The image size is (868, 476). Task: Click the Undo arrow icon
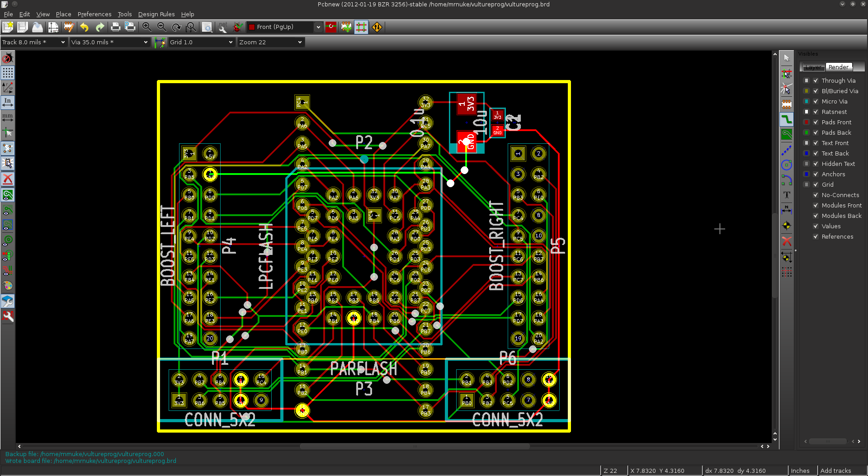coord(84,27)
